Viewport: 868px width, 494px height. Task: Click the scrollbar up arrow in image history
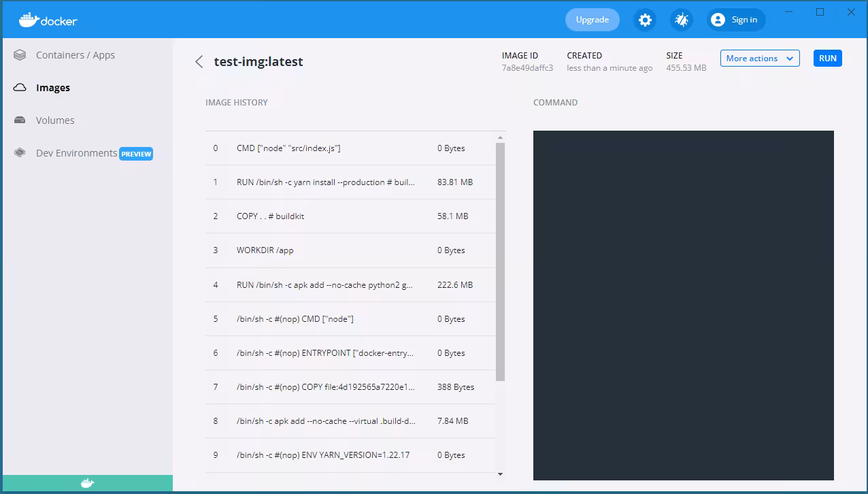coord(501,137)
